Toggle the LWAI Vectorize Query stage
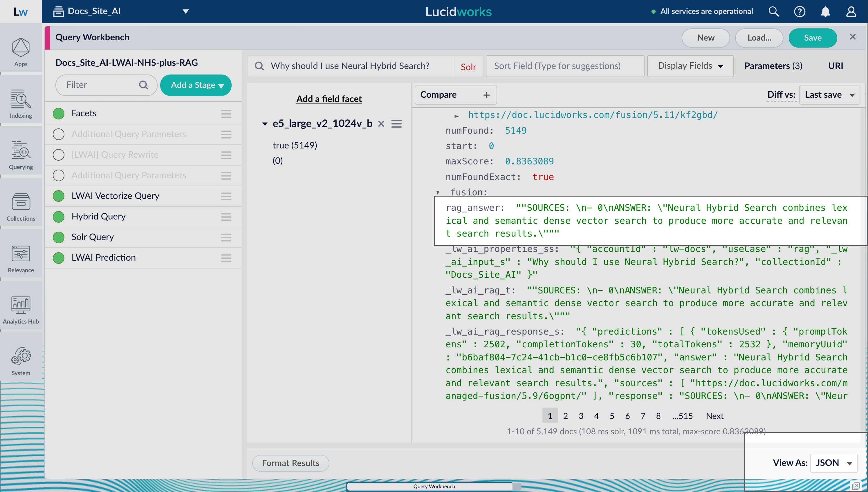The width and height of the screenshot is (868, 492). point(59,196)
